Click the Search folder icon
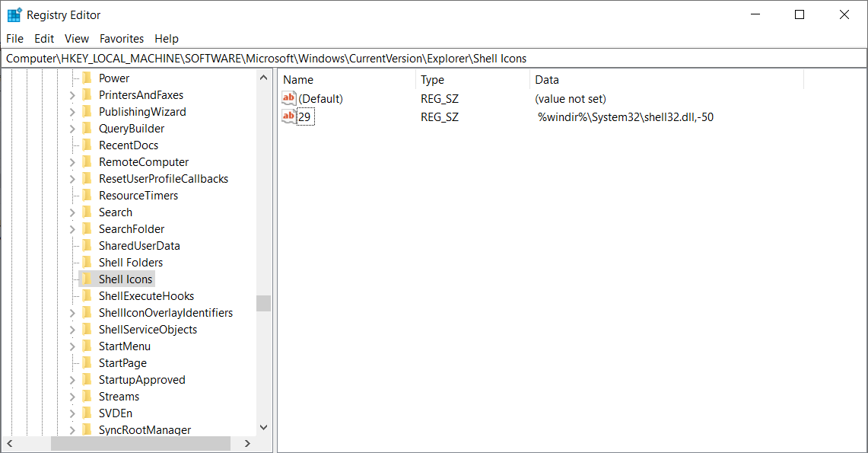Screen dimensions: 868x453 (x=87, y=212)
